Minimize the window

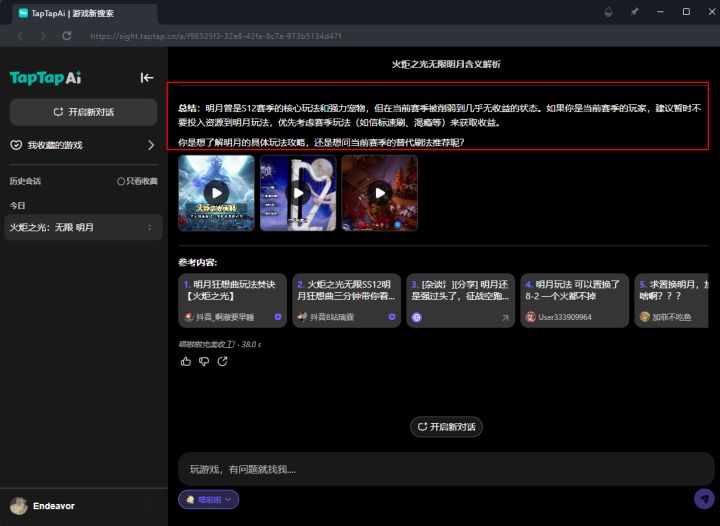[x=660, y=11]
